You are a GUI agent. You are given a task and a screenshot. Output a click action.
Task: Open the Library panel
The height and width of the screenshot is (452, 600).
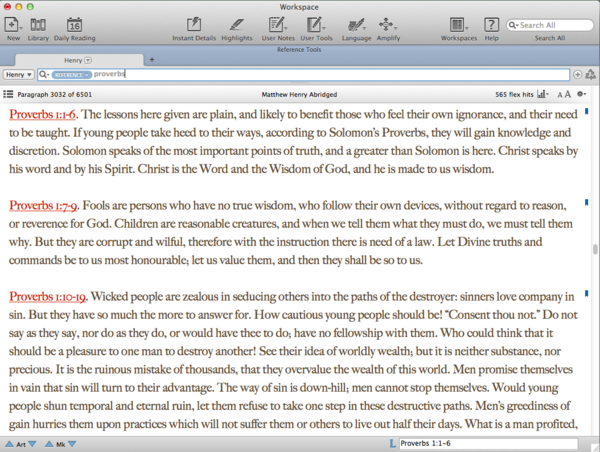(x=38, y=25)
